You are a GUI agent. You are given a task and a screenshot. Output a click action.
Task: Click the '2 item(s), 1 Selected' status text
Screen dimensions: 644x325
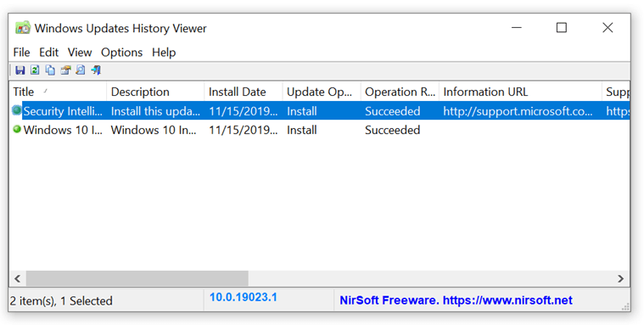[61, 300]
